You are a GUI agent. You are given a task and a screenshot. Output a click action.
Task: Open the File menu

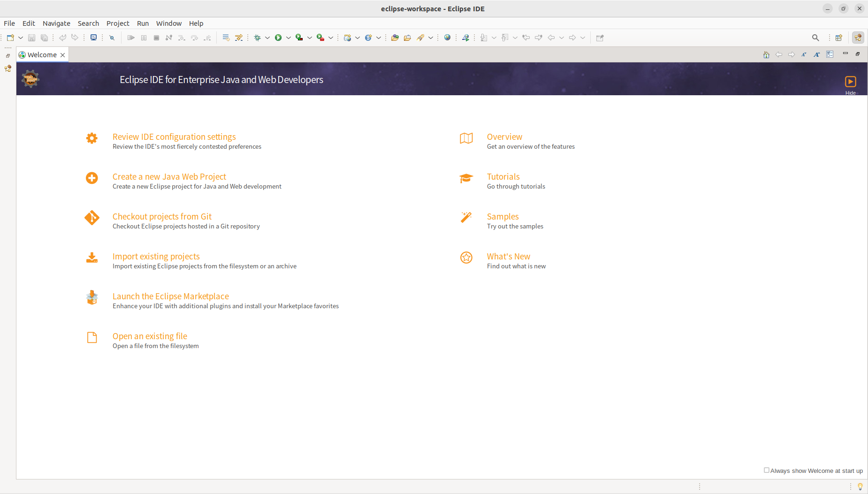click(x=9, y=23)
